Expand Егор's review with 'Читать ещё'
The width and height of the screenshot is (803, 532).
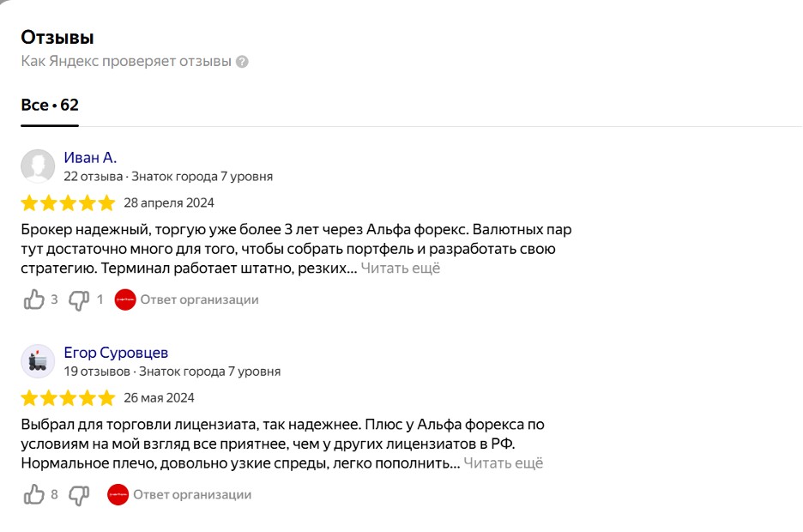(x=504, y=463)
